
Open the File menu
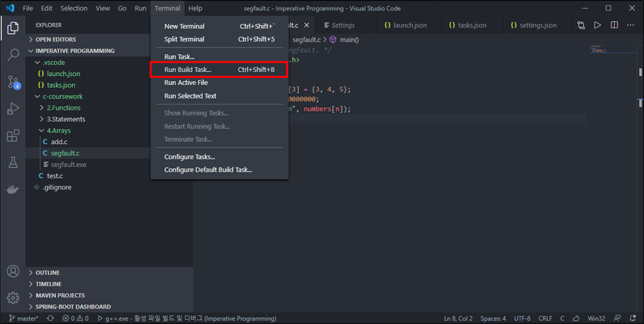(28, 8)
